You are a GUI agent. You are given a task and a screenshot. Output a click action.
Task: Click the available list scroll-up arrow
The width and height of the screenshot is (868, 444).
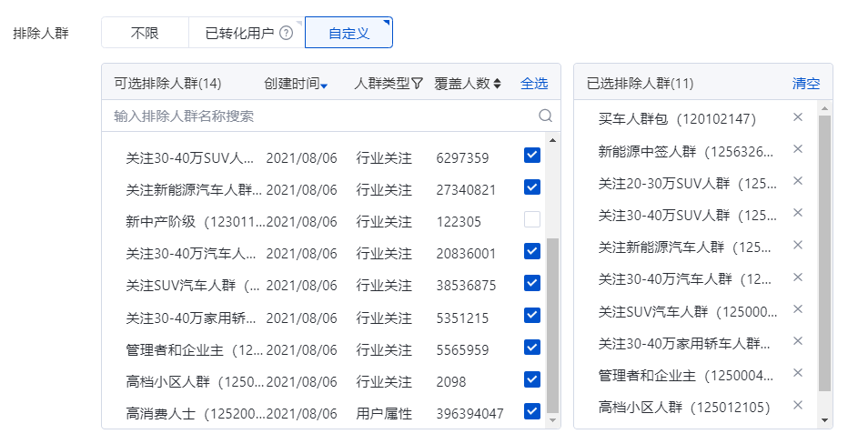point(552,140)
